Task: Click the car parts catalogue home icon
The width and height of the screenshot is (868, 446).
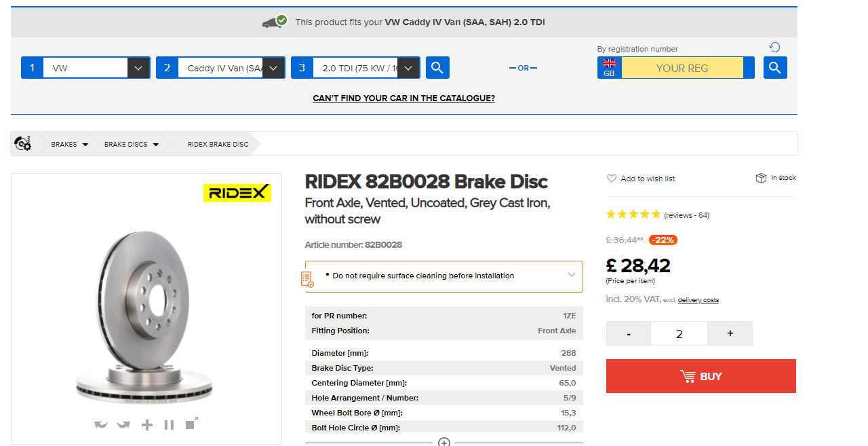Action: point(22,143)
